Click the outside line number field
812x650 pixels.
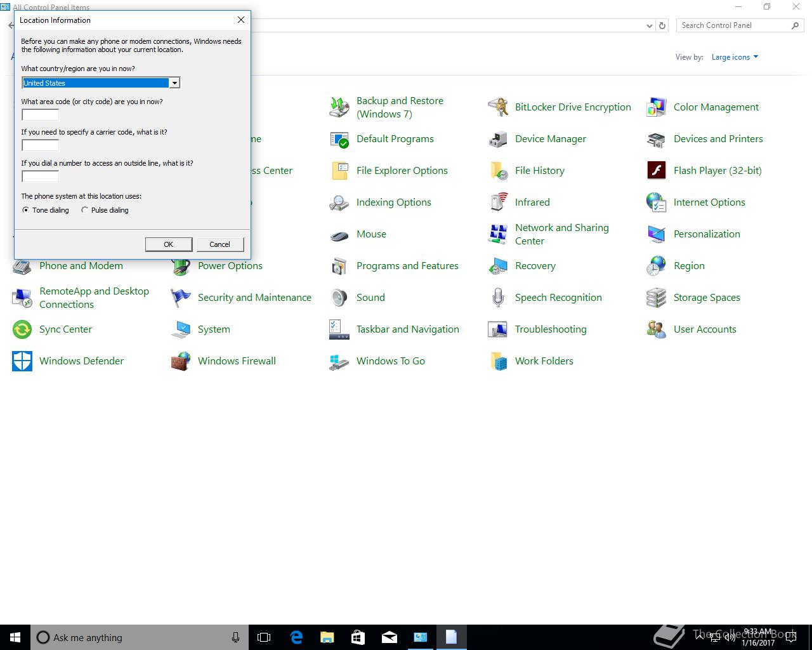click(41, 176)
